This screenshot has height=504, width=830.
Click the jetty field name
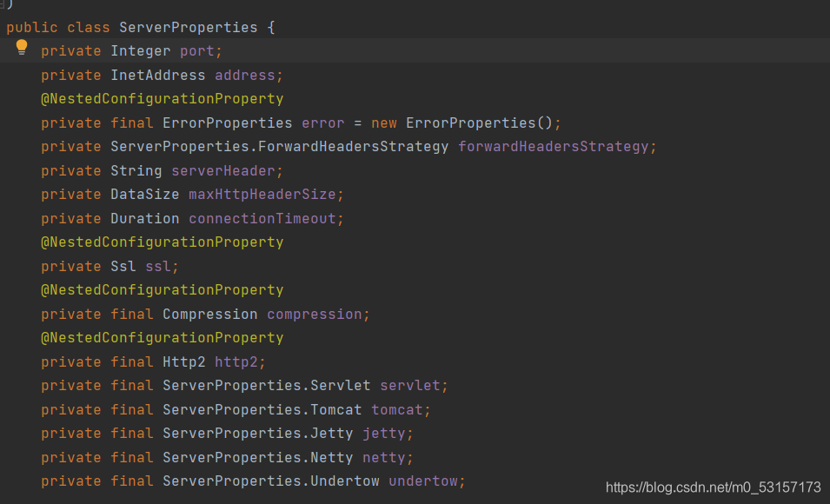point(384,434)
